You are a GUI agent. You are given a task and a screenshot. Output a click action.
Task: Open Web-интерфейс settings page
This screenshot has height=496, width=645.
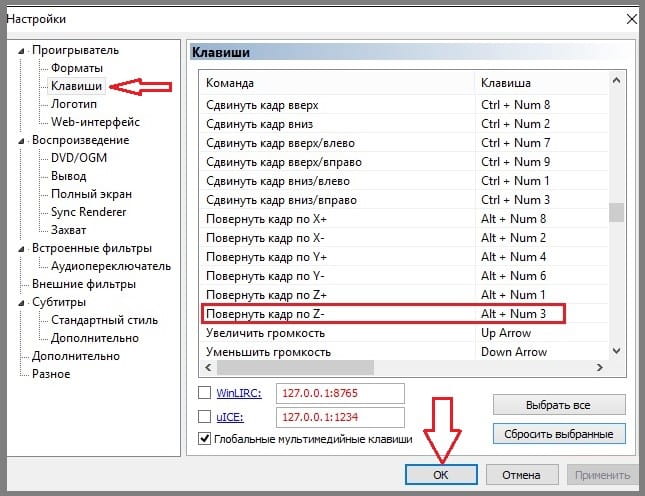coord(95,122)
